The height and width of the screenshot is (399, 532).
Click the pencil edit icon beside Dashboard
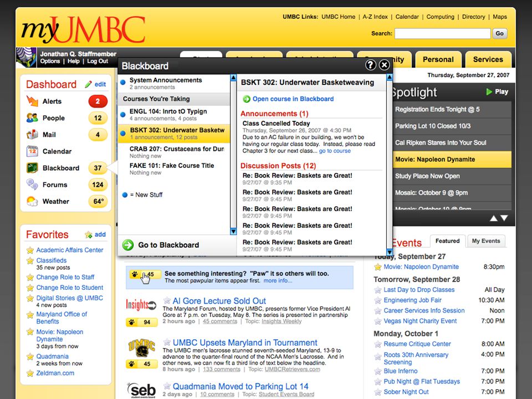[x=88, y=84]
